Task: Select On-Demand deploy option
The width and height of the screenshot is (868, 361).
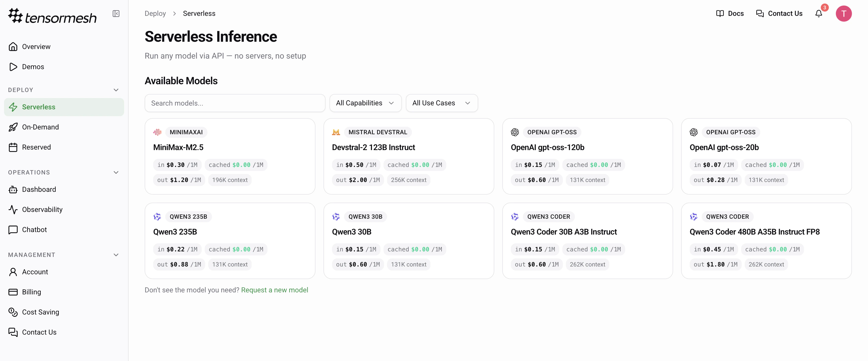Action: (x=64, y=127)
